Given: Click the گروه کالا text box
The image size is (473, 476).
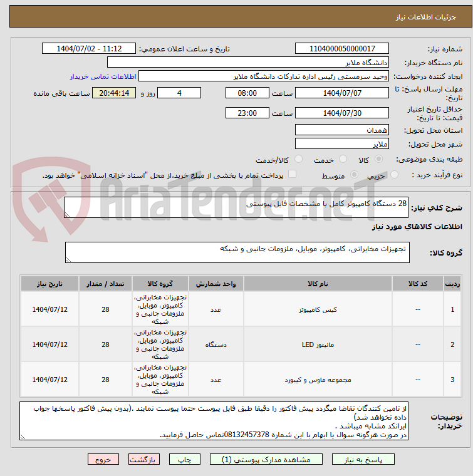Looking at the screenshot, I should (237, 252).
